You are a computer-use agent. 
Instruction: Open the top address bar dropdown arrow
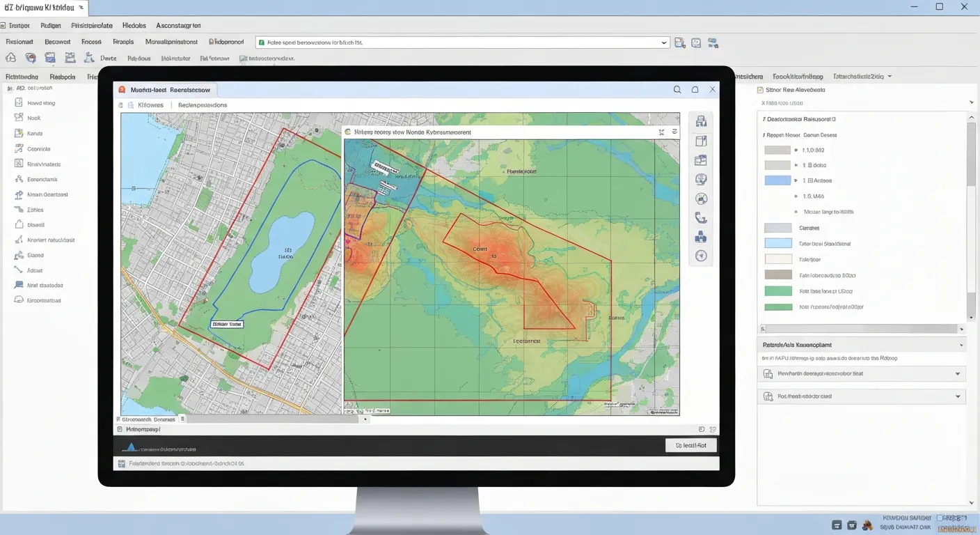click(663, 42)
